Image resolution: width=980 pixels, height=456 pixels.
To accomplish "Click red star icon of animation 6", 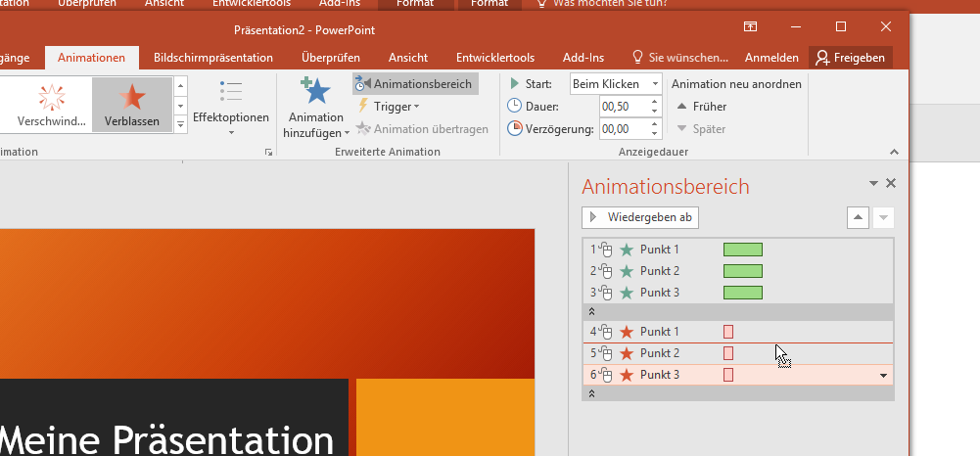I will pos(627,375).
